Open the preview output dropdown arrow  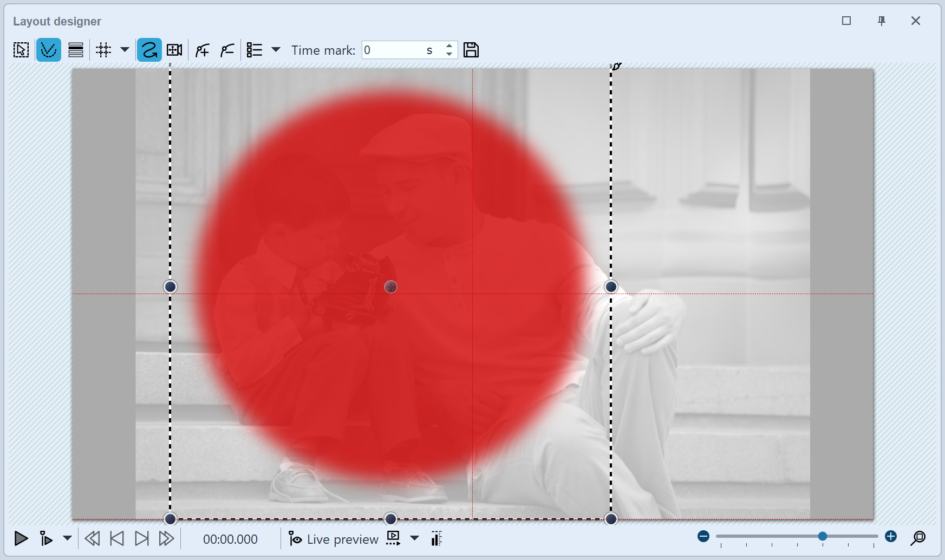[414, 539]
